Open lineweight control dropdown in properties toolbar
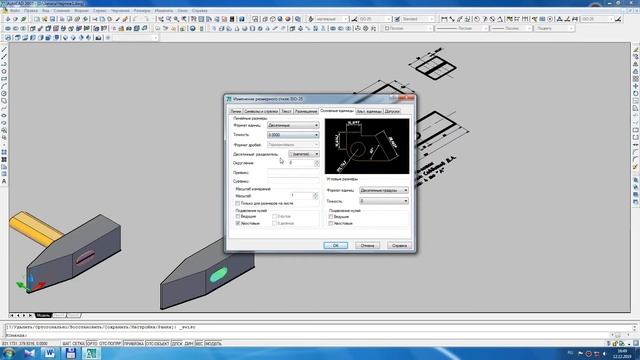Screen dimensions: 640x360 tap(510, 29)
